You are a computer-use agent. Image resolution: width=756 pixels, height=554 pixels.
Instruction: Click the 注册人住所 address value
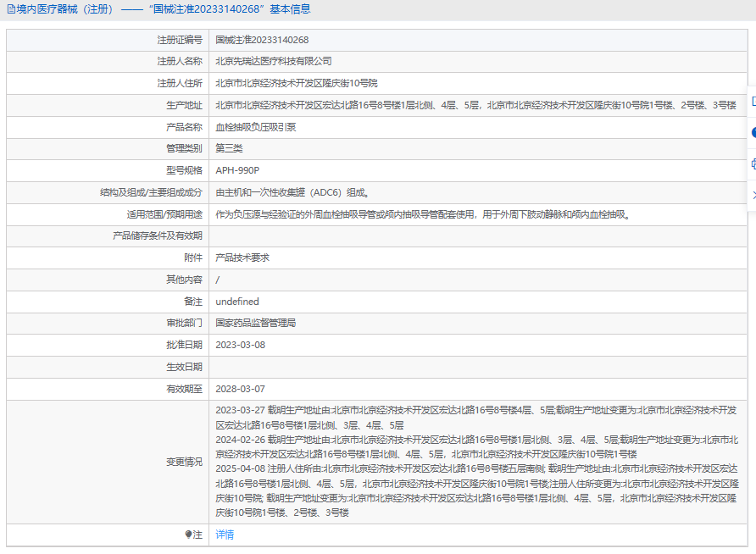pyautogui.click(x=296, y=83)
